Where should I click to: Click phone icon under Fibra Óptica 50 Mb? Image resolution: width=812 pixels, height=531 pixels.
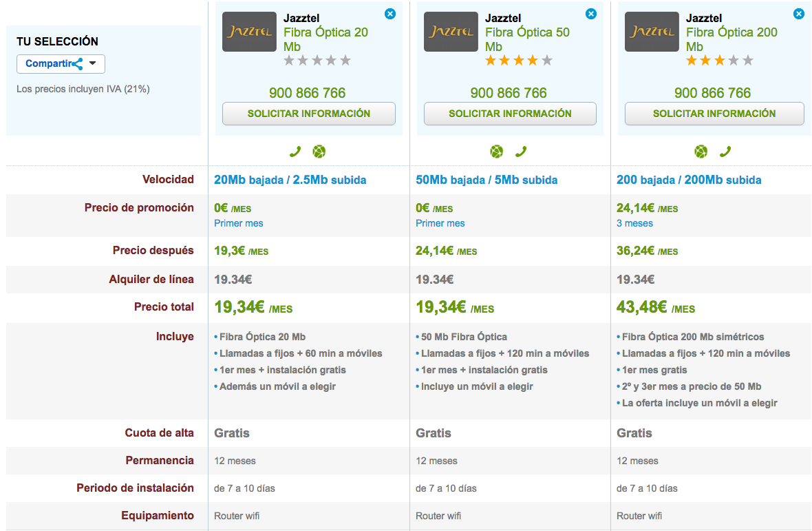(x=521, y=152)
